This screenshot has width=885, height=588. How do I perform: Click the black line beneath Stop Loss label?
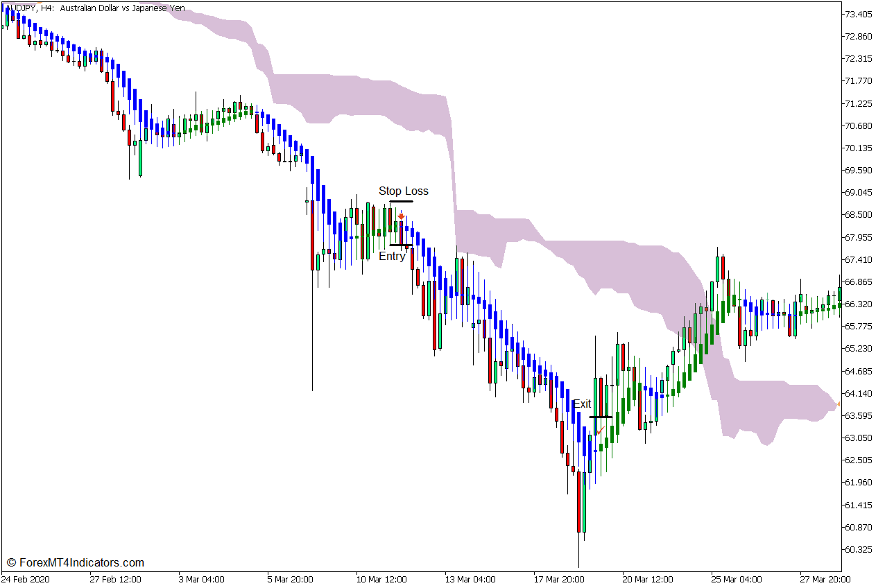(401, 202)
